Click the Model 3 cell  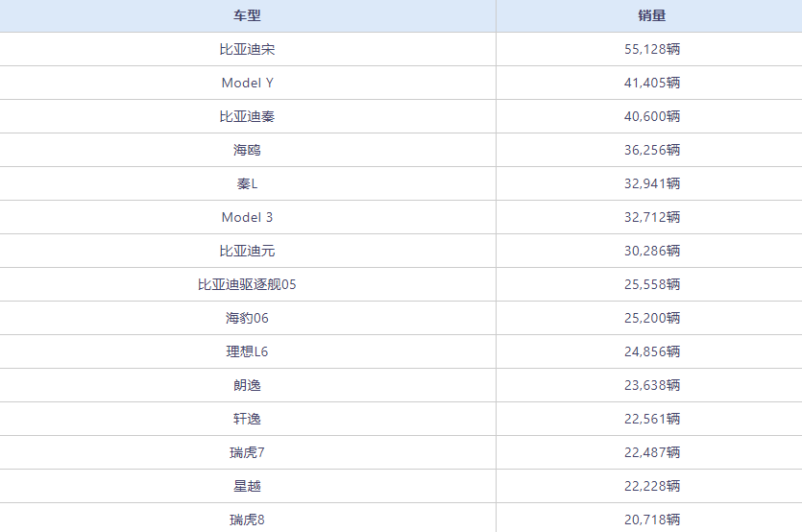247,217
